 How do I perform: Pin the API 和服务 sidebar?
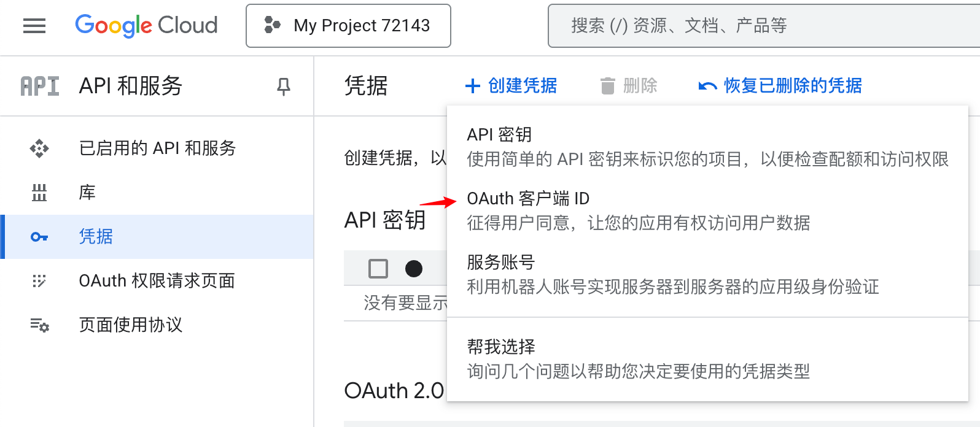(283, 87)
